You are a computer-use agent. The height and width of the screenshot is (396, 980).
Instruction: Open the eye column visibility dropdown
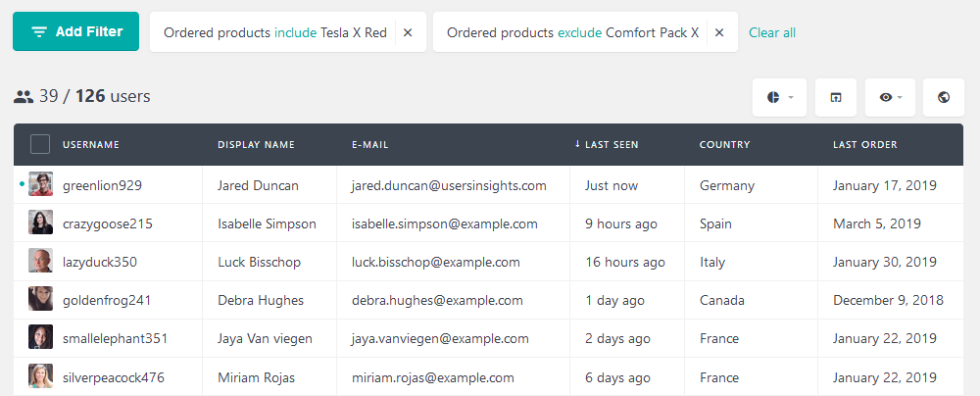click(x=890, y=97)
